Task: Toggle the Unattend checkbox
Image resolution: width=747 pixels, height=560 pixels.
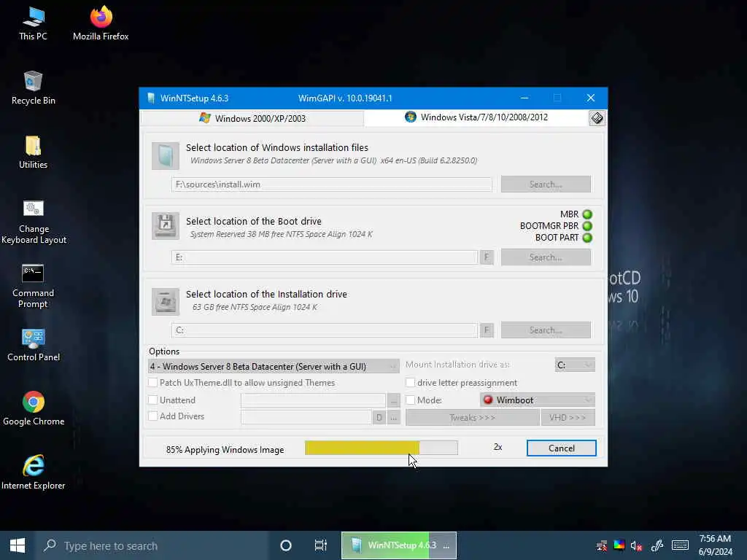Action: click(153, 400)
